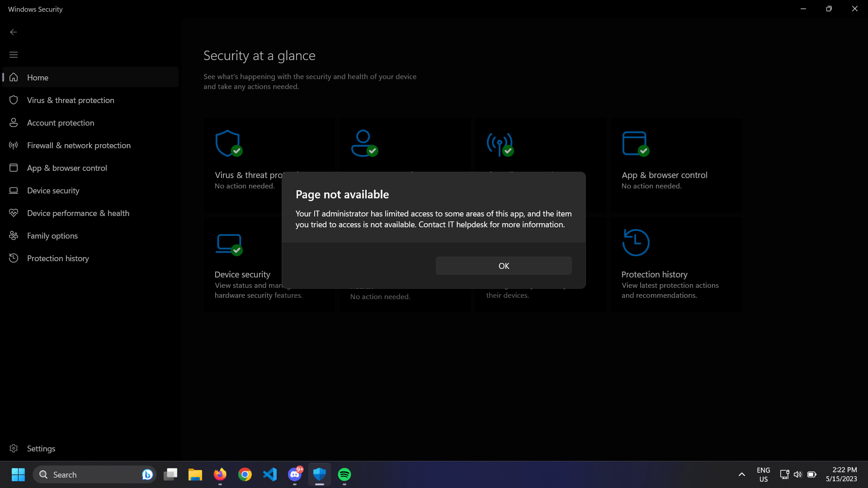Click the Protection history clock icon in sidebar

coord(14,258)
